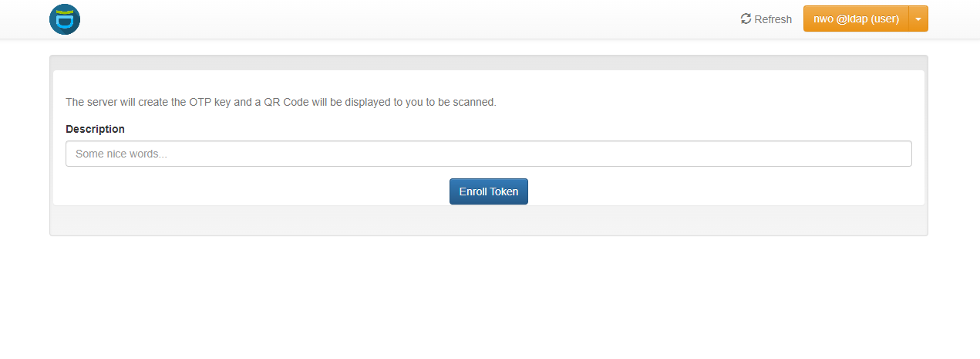Screen dimensions: 980x359
Task: Click the 'Some nice words...' placeholder text
Action: (121, 154)
